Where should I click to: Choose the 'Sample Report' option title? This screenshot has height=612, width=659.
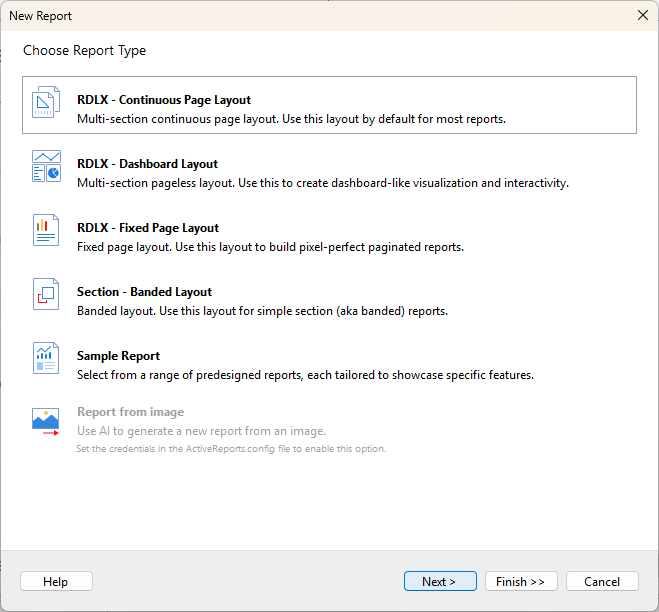click(118, 356)
